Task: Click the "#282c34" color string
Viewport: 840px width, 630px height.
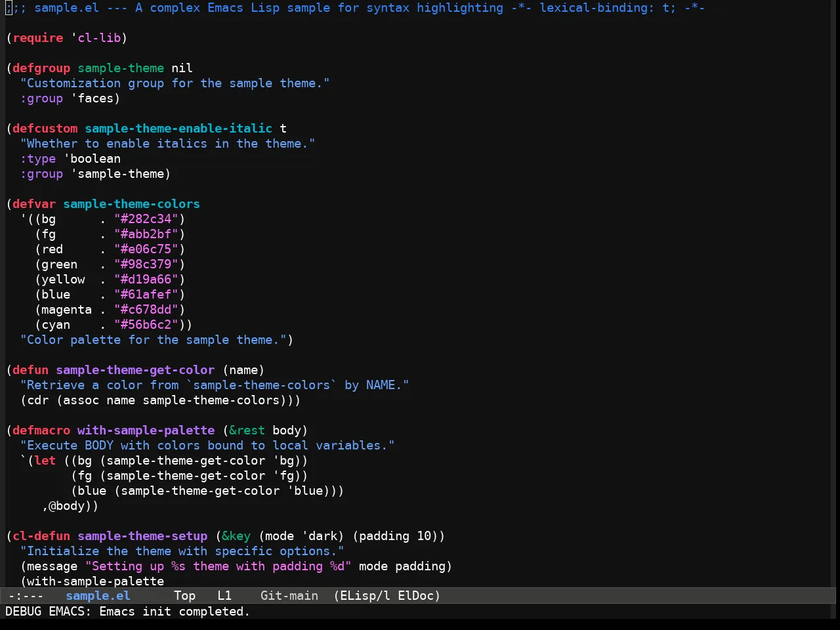Action: [146, 219]
